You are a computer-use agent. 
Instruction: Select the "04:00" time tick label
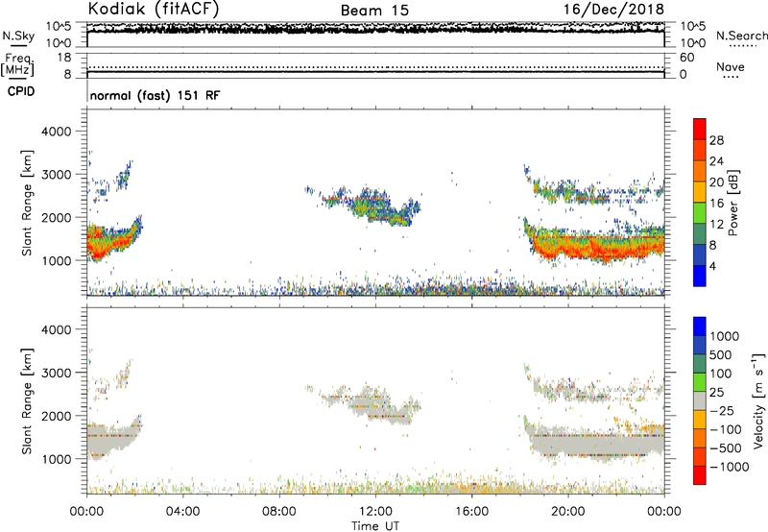point(182,512)
